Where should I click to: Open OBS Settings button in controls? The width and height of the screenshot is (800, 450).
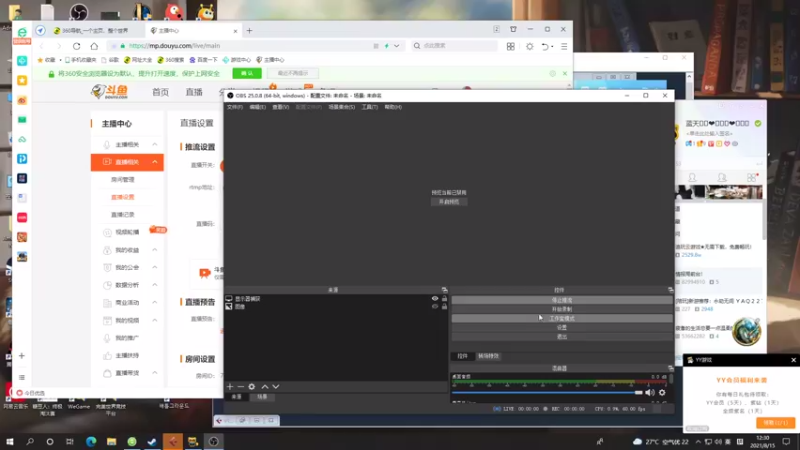point(562,328)
